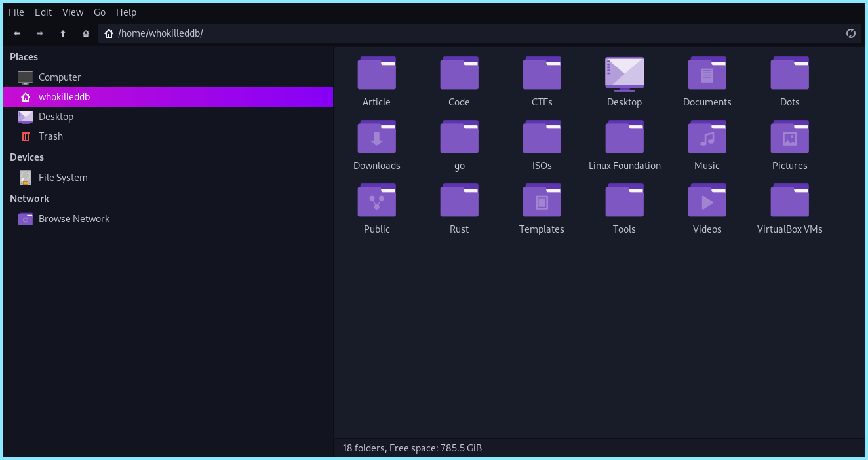
Task: Click Browse Network in the sidebar
Action: 73,218
